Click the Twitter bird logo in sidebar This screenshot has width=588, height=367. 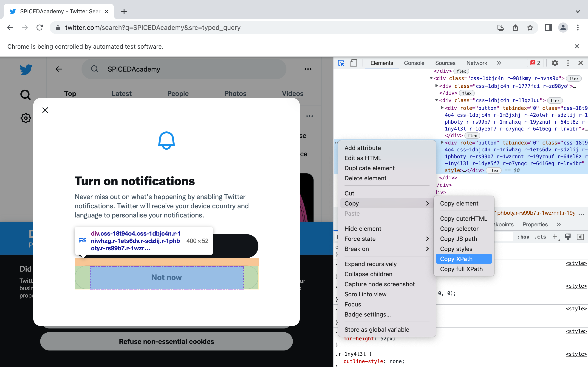[x=26, y=70]
